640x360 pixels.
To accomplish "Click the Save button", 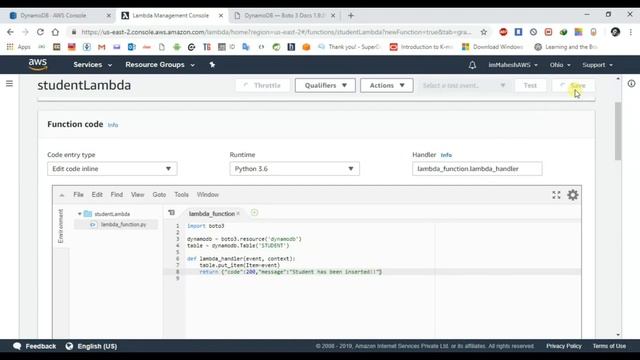I will click(x=573, y=85).
